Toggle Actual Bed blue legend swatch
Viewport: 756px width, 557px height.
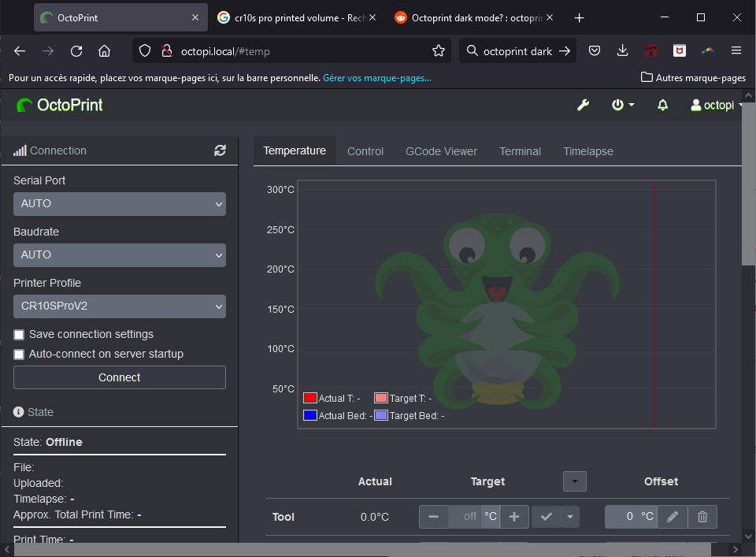tap(310, 415)
